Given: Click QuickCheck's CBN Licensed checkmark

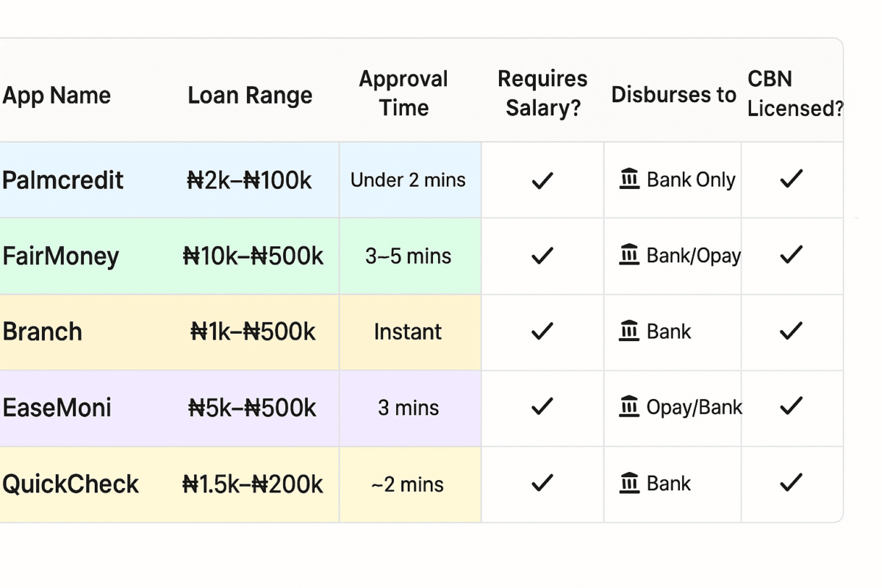Looking at the screenshot, I should [x=791, y=484].
